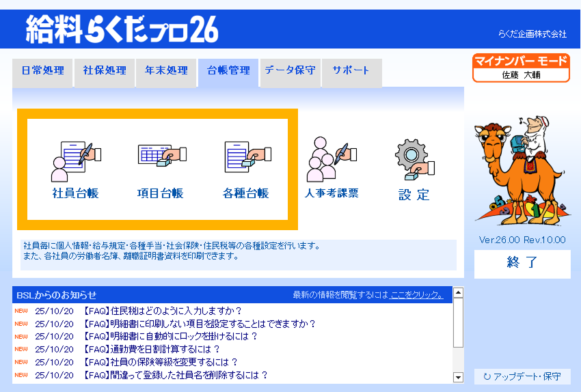
Task: Click the camel mascot illustration
Action: click(519, 171)
